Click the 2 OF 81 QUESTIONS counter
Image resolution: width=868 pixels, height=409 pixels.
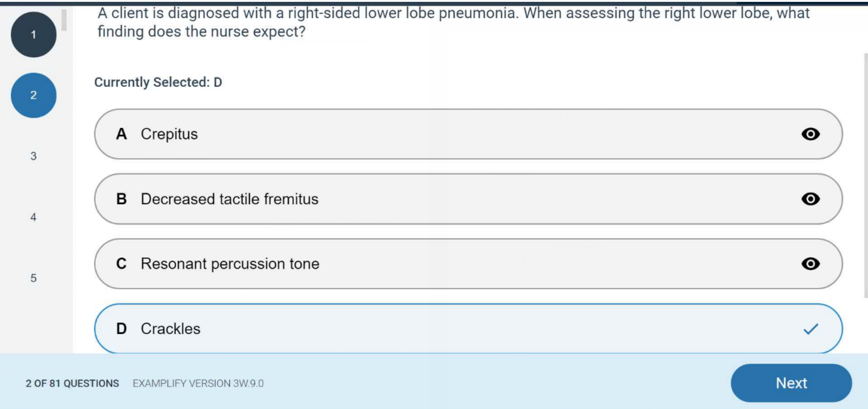[x=72, y=383]
